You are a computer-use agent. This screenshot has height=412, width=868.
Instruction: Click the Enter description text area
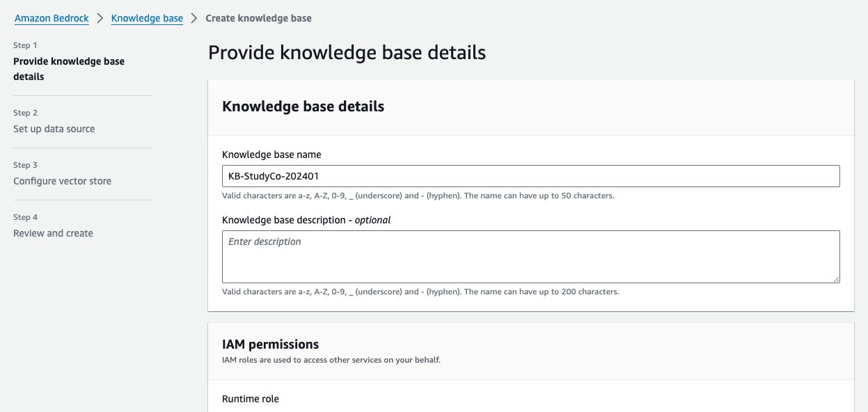point(530,256)
